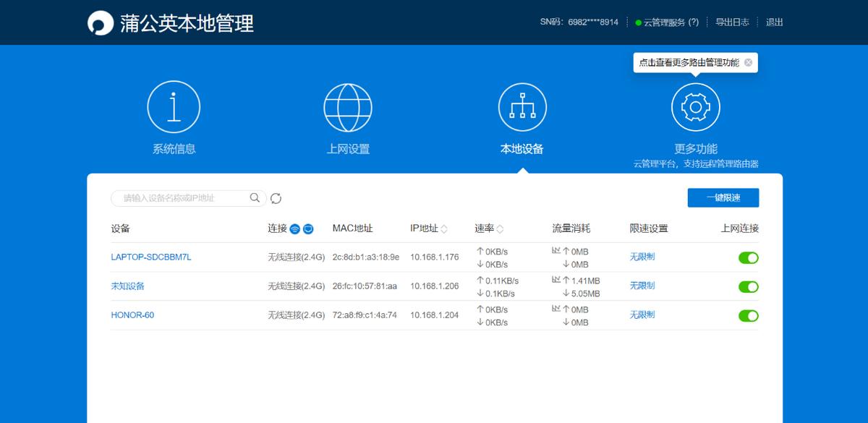Open the 上网设置 globe icon
Viewport: 868px width, 423px height.
[x=348, y=106]
